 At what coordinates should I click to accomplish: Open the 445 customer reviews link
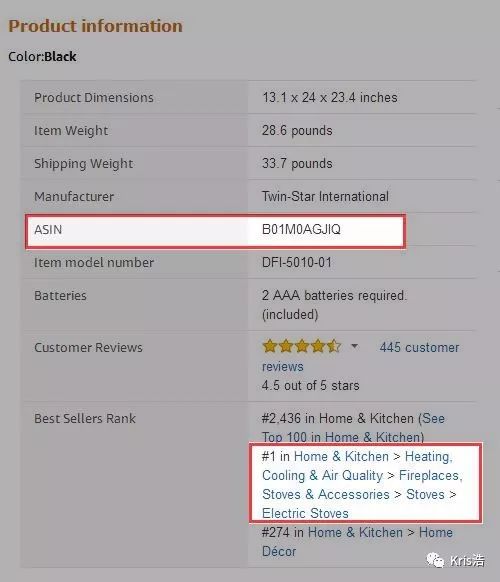coord(360,357)
